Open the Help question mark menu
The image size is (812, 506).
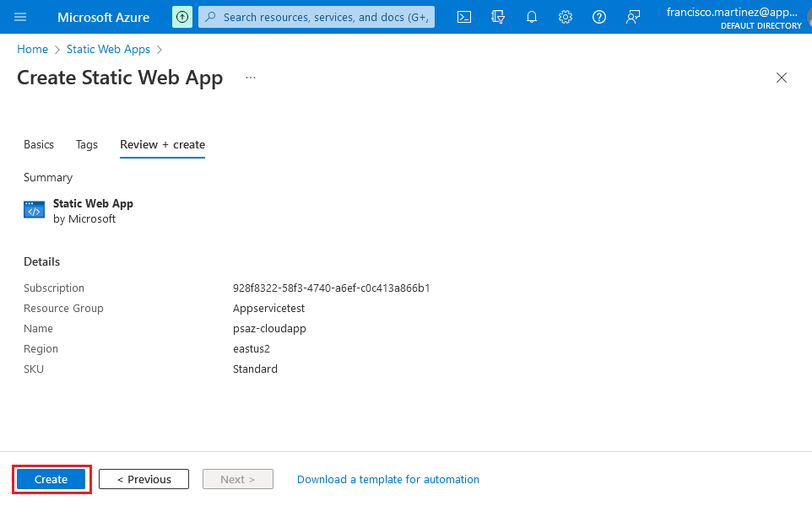click(x=599, y=17)
